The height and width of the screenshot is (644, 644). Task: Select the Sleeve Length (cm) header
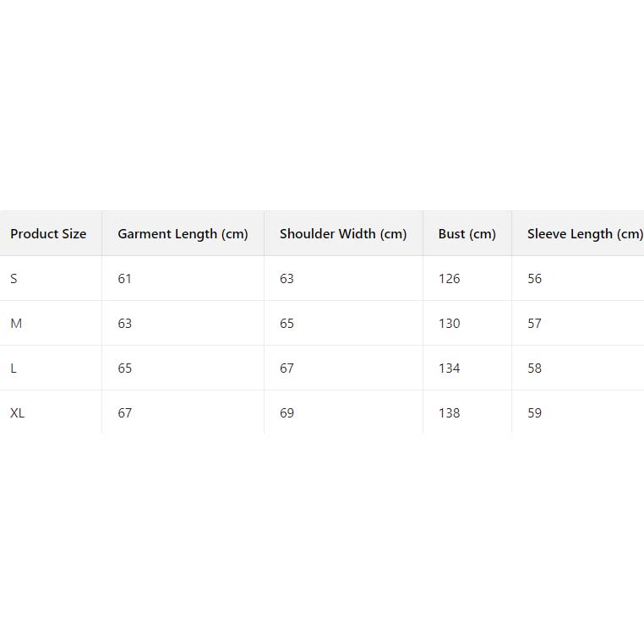click(x=585, y=234)
